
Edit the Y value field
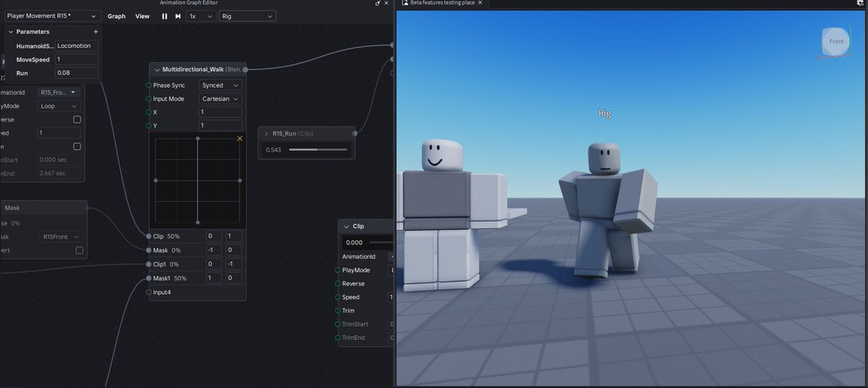point(221,126)
